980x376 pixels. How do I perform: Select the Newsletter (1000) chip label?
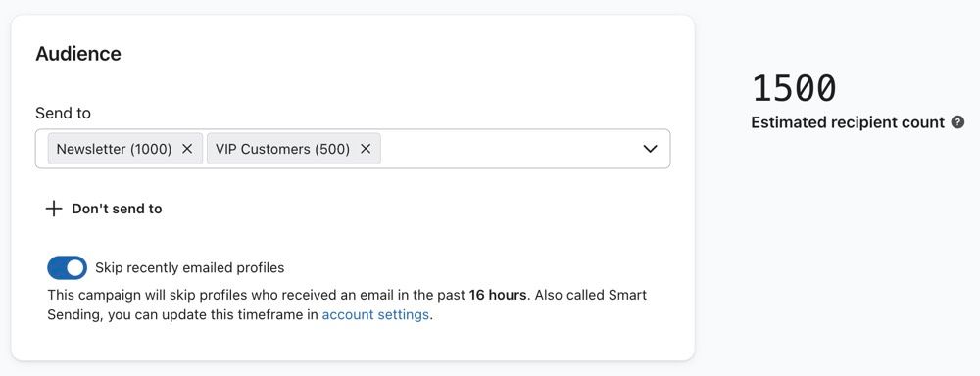point(114,149)
